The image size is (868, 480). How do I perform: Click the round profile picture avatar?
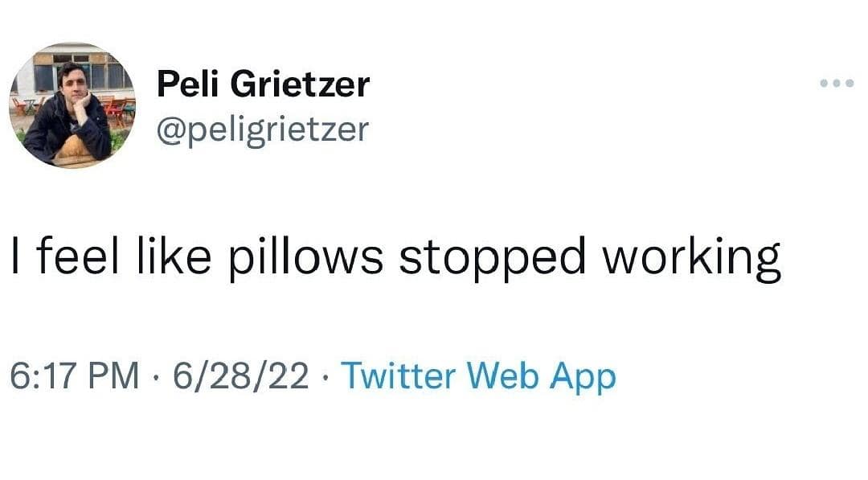pyautogui.click(x=72, y=105)
